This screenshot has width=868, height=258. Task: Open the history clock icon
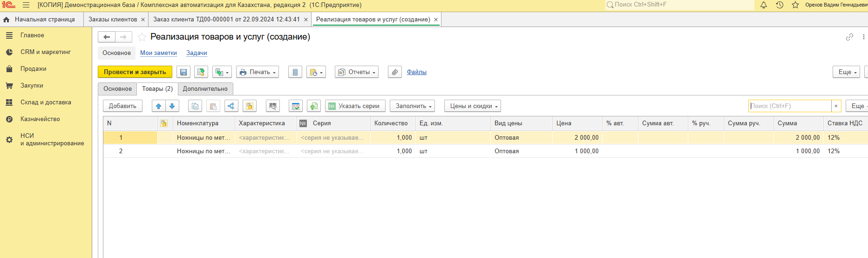780,5
